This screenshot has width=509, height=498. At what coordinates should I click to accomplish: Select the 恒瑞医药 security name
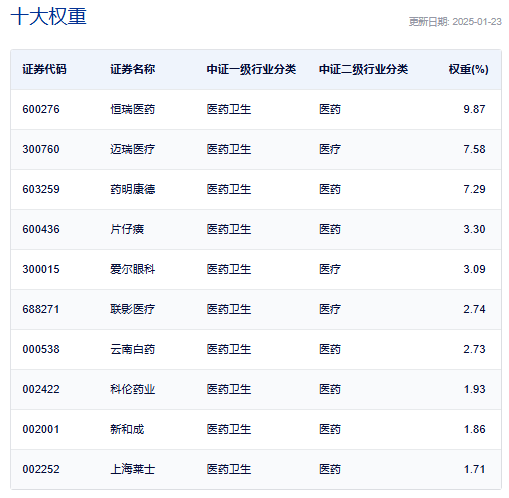pyautogui.click(x=133, y=109)
